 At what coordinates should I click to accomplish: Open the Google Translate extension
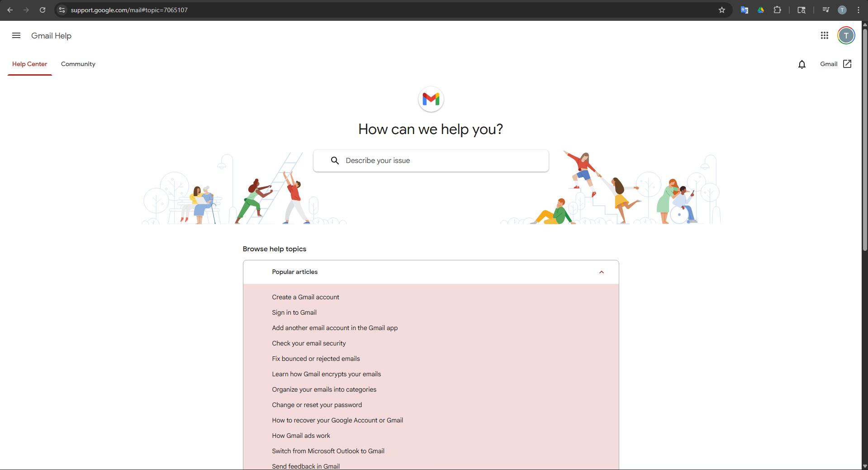745,10
